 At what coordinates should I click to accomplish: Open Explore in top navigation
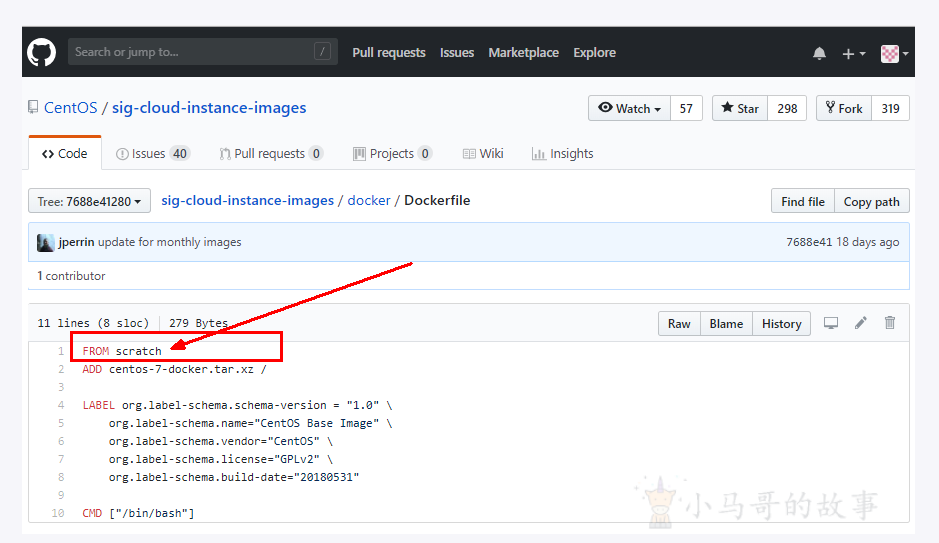tap(595, 53)
